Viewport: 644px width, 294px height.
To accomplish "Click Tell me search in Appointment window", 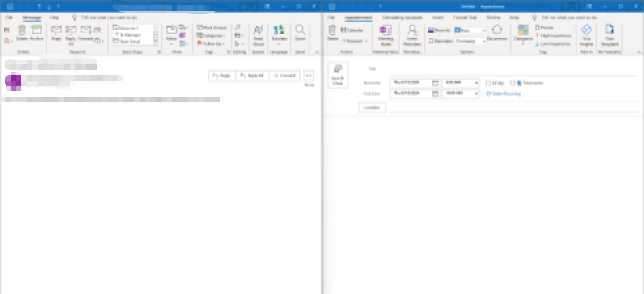I will point(569,17).
